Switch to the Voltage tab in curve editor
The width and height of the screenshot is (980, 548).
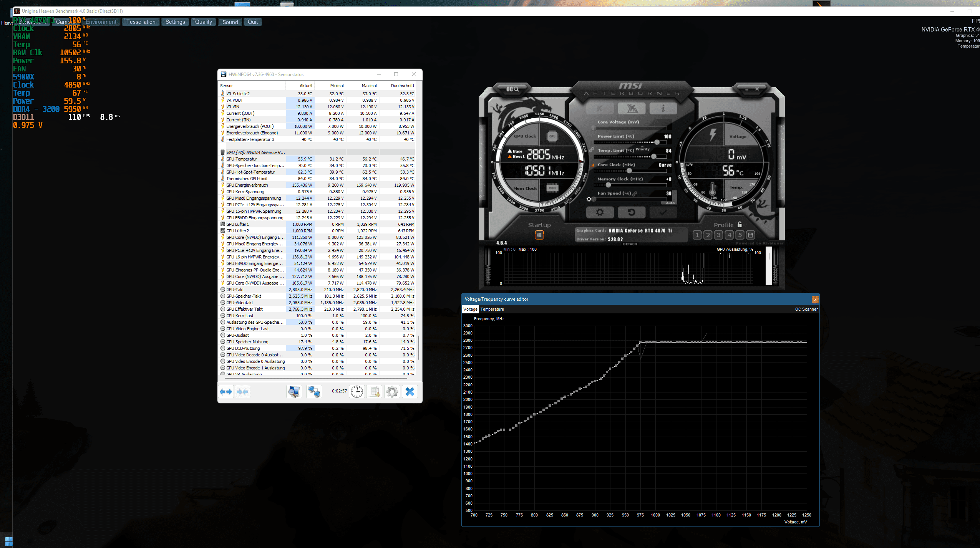click(x=470, y=309)
